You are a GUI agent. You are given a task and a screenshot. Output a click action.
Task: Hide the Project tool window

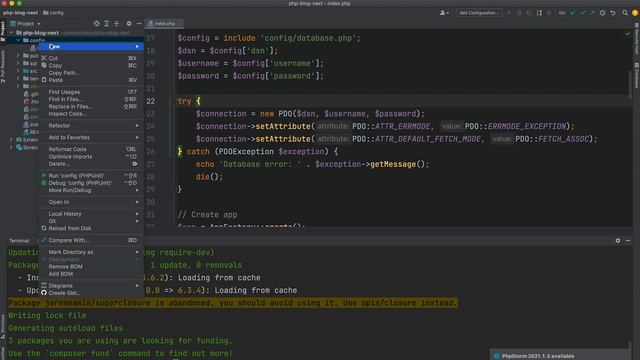(139, 24)
